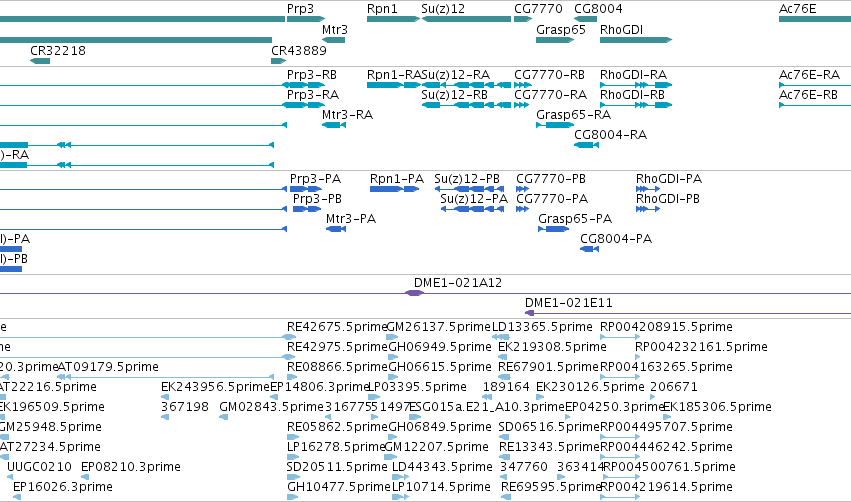Click transcript Ac76E-RA label
The width and height of the screenshot is (851, 502).
pos(809,74)
